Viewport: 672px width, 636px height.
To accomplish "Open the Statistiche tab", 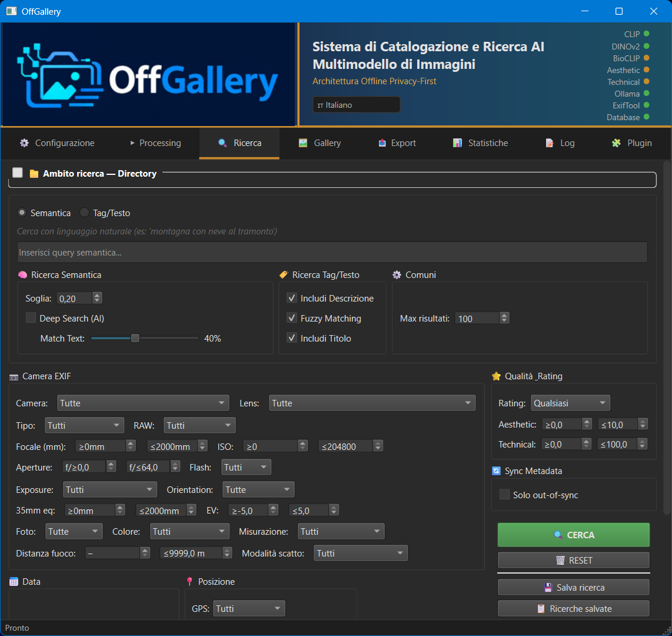I will coord(480,143).
